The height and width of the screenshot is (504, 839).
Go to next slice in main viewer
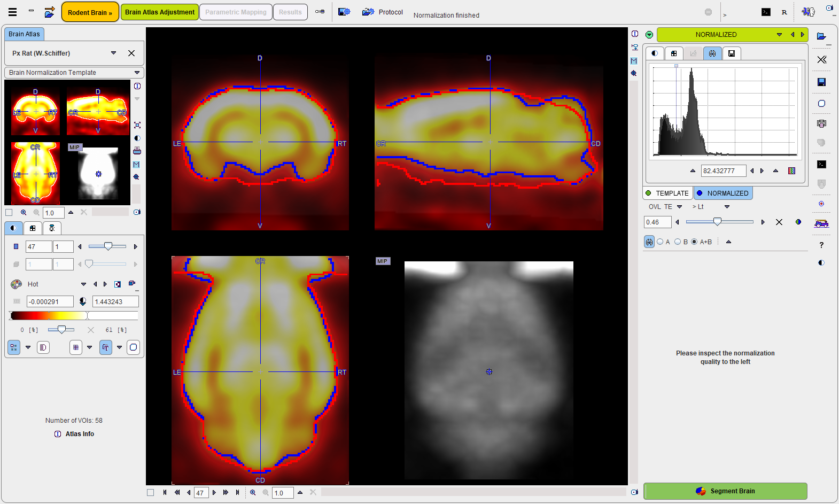point(214,492)
